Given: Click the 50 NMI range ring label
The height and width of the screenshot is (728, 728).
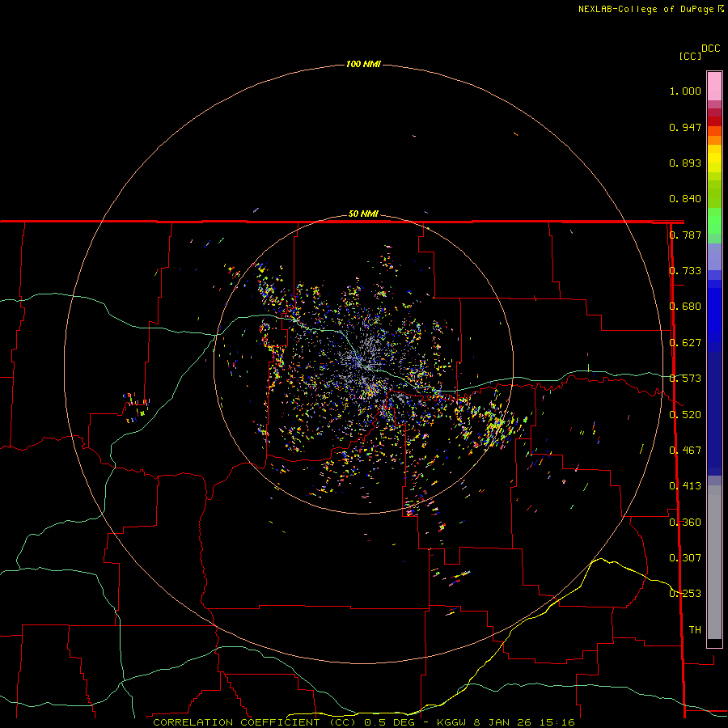Looking at the screenshot, I should [363, 214].
